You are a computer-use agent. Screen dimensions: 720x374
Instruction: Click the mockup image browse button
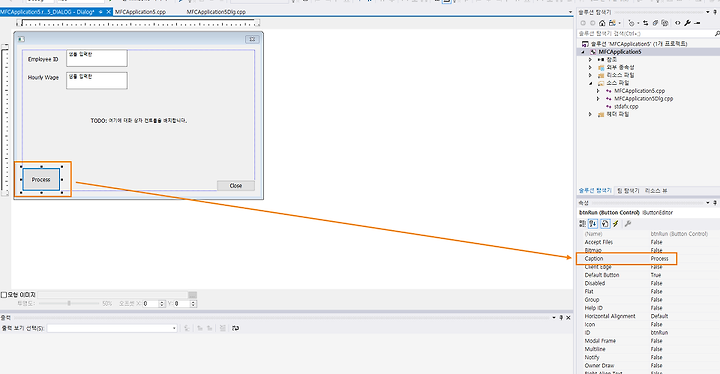click(192, 295)
